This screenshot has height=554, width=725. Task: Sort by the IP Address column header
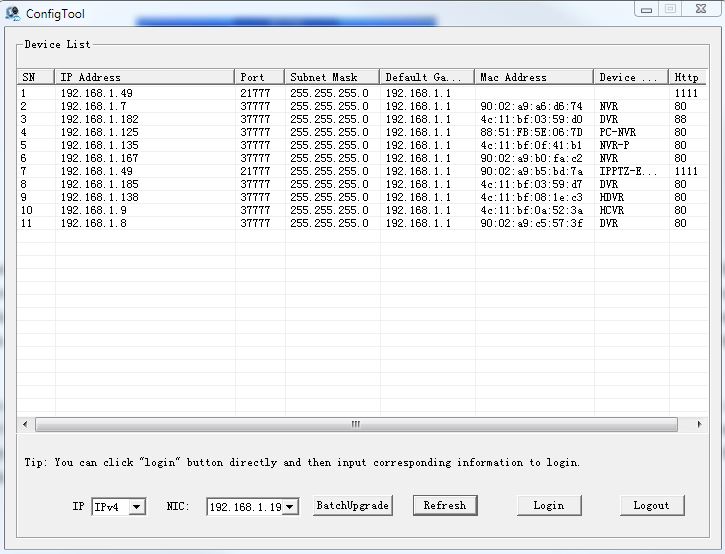tap(145, 77)
